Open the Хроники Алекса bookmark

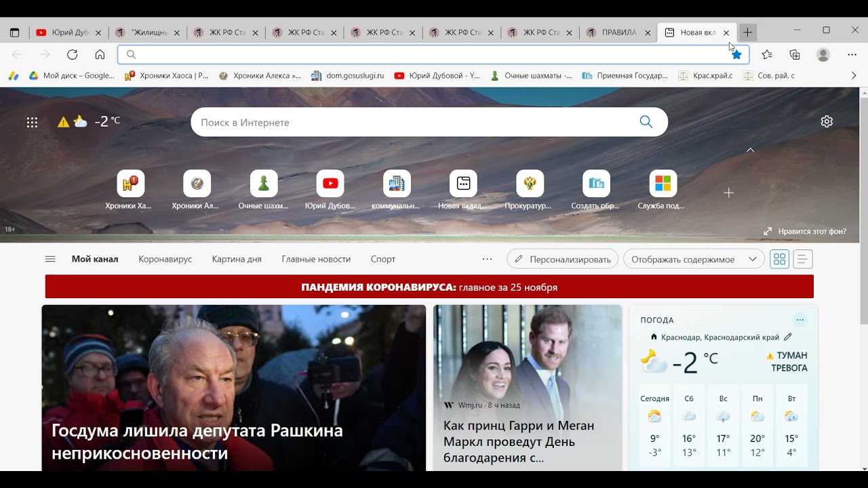260,76
